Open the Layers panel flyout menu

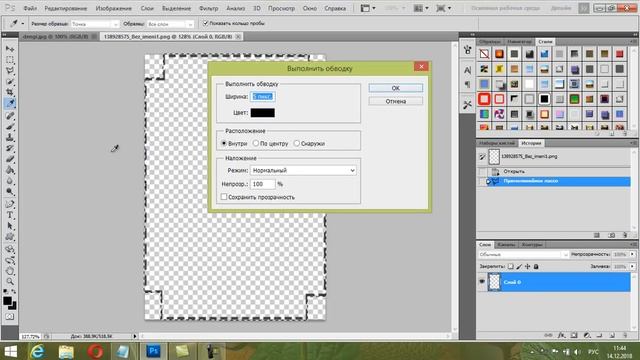(633, 244)
